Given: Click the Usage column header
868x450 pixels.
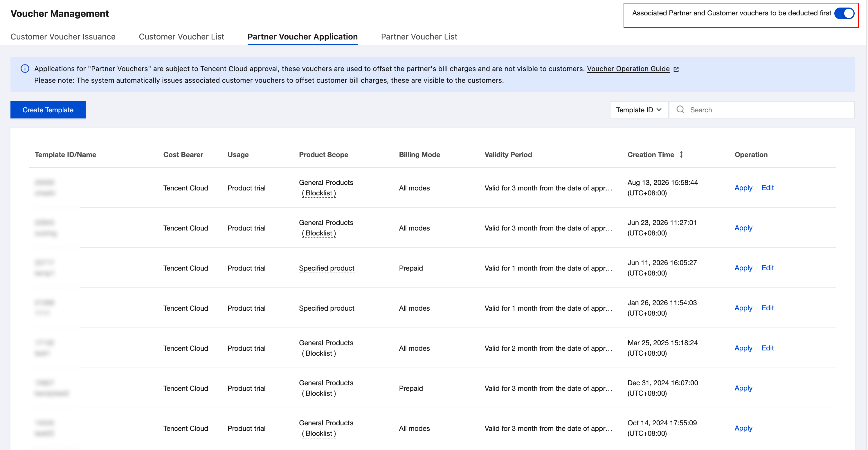Looking at the screenshot, I should (x=238, y=155).
